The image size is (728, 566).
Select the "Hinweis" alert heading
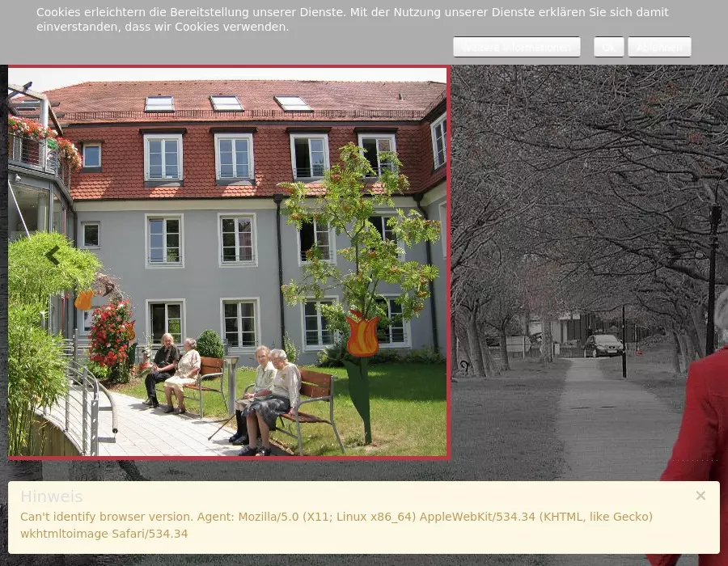point(51,496)
